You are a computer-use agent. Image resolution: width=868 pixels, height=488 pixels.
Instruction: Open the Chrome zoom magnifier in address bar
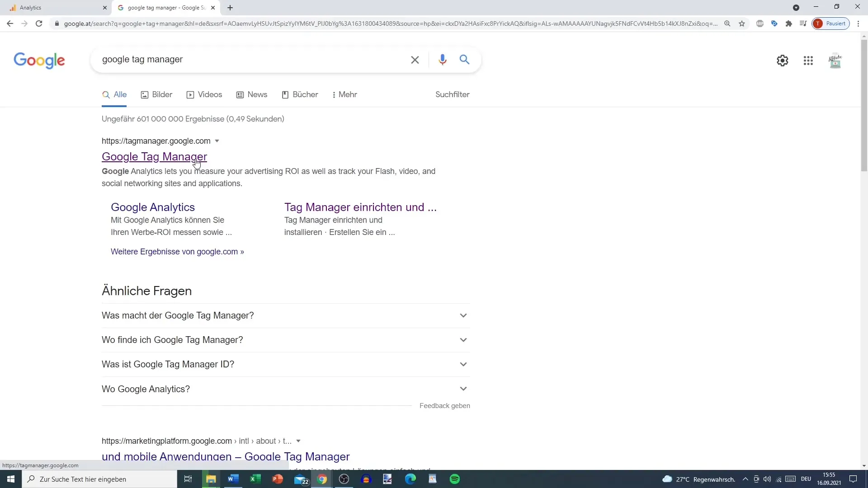(x=727, y=23)
